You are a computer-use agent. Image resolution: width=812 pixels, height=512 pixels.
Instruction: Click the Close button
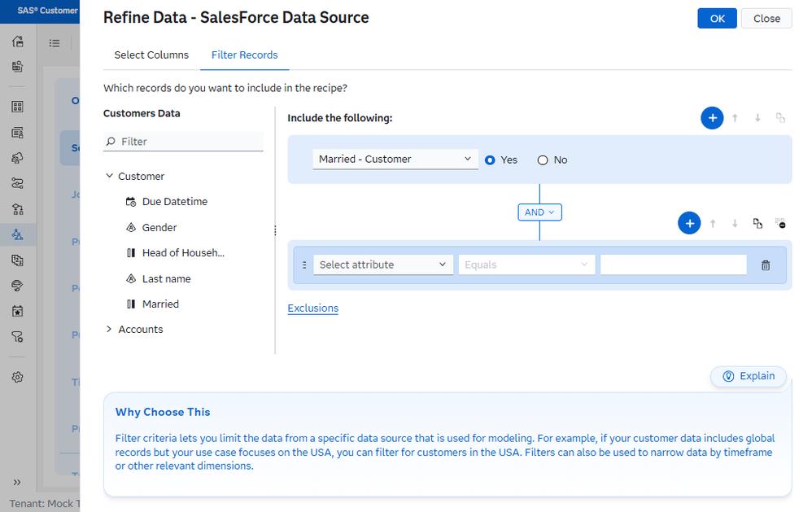[766, 19]
